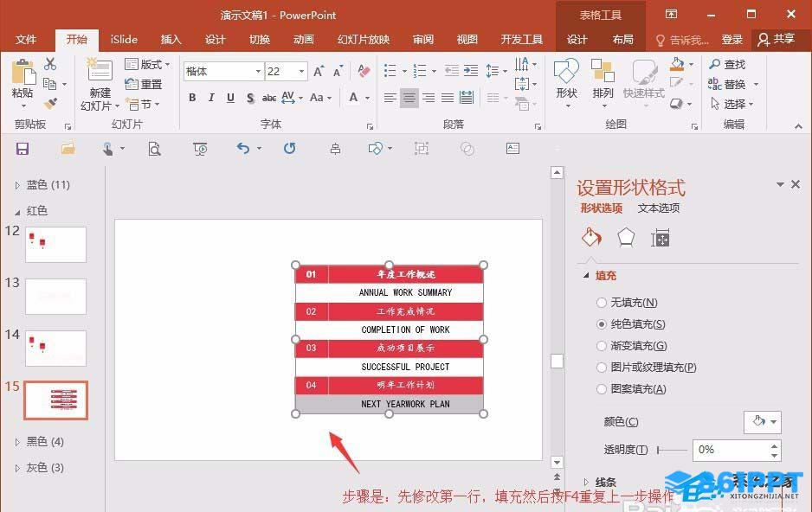Open Fill & Line bucket icon in format pane

(x=591, y=237)
